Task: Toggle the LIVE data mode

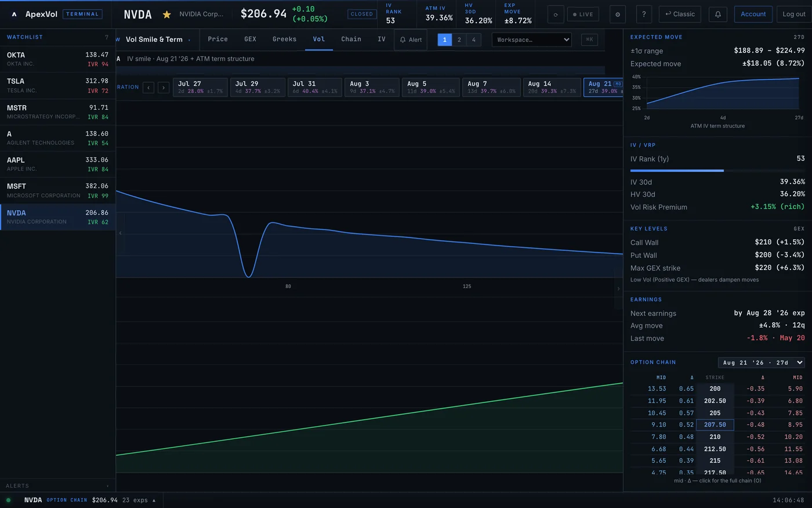Action: coord(583,15)
